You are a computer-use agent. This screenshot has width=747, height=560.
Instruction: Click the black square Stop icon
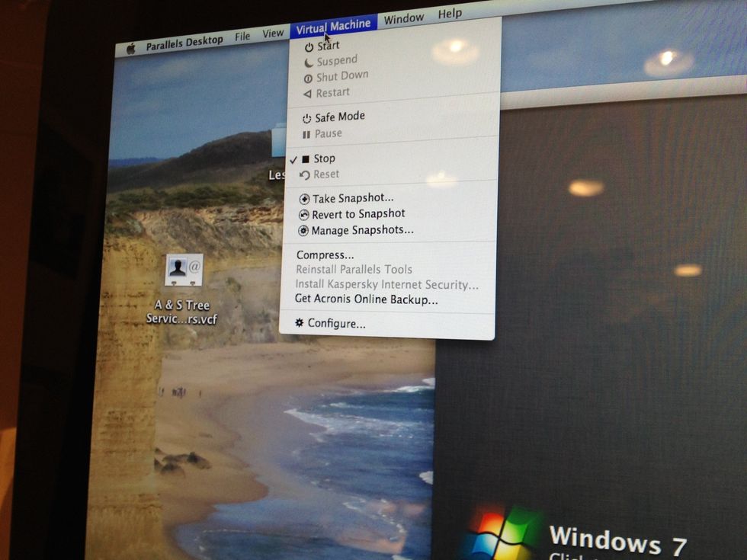click(306, 159)
